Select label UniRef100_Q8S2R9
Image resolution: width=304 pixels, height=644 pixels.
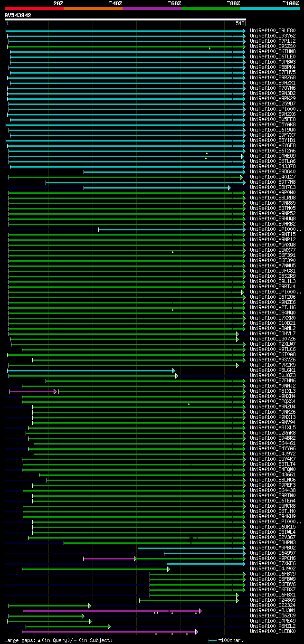(x=273, y=276)
